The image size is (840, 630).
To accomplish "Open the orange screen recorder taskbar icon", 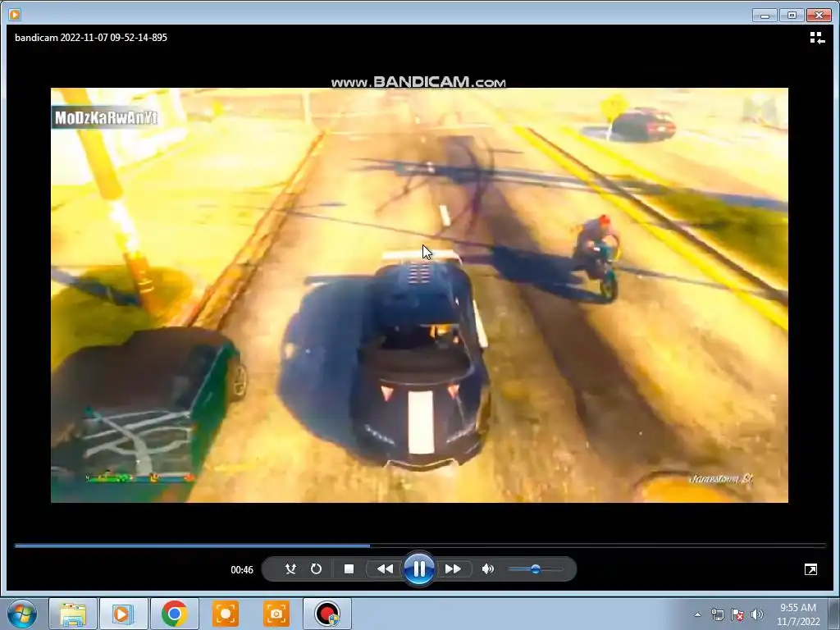I will (225, 614).
